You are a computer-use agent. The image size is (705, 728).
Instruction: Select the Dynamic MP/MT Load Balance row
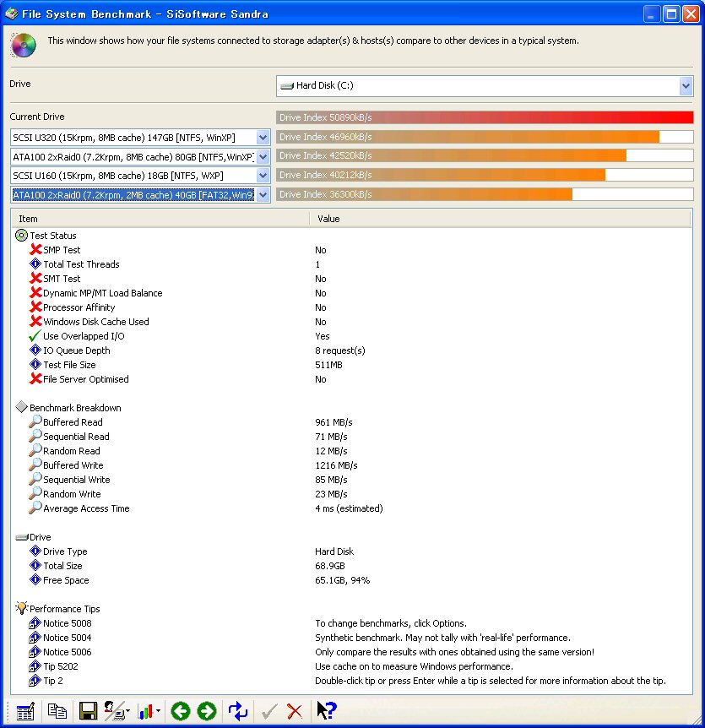[x=351, y=293]
